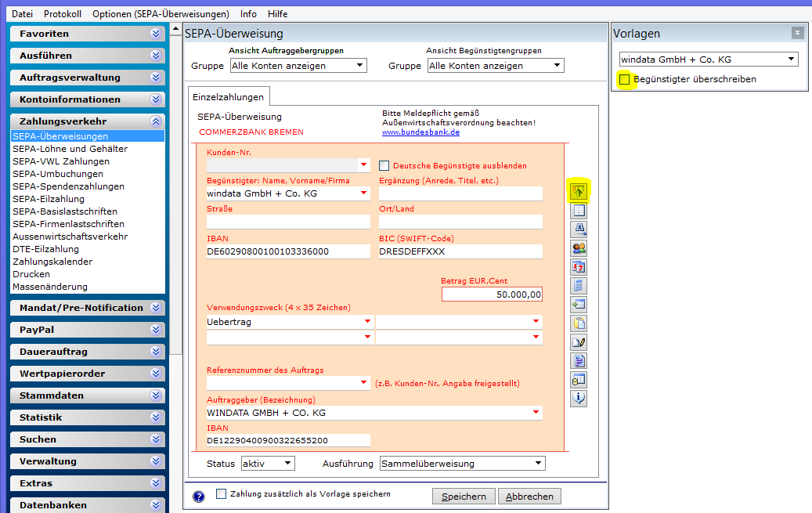Image resolution: width=812 pixels, height=513 pixels.
Task: Click the blue question mark help icon
Action: tap(198, 497)
